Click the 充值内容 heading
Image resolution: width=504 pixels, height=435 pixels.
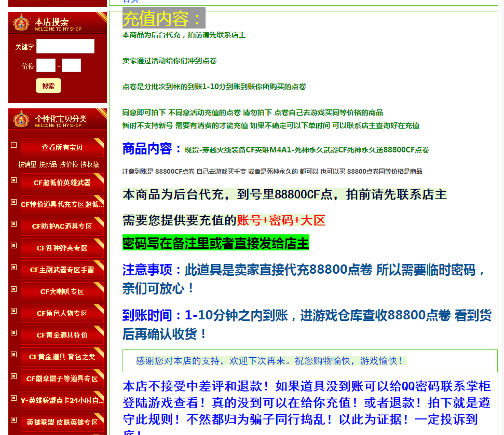[x=164, y=18]
